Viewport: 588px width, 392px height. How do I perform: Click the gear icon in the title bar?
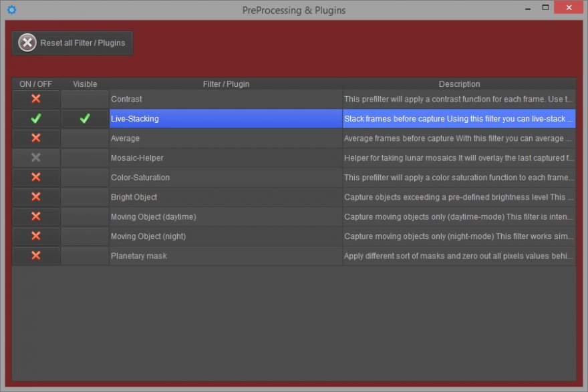(11, 10)
